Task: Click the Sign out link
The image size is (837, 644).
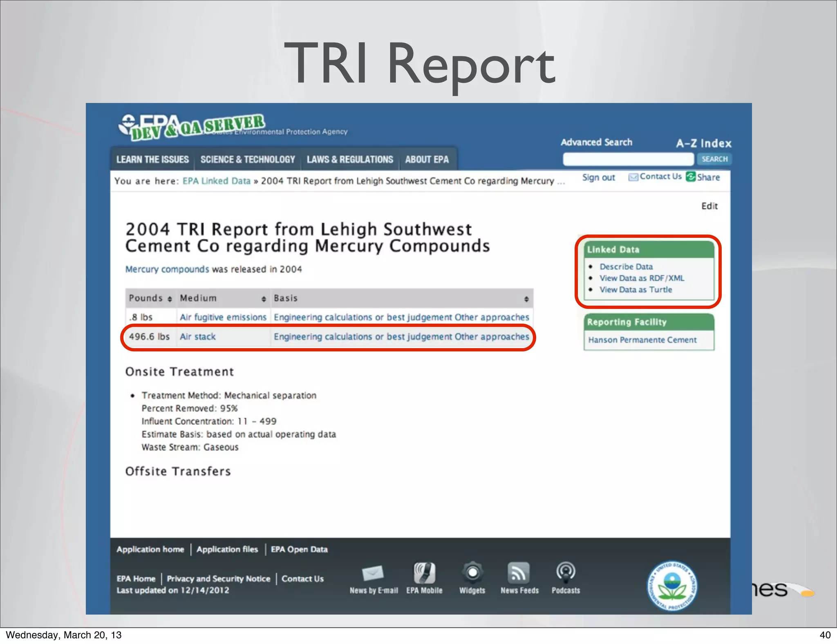Action: pyautogui.click(x=598, y=177)
